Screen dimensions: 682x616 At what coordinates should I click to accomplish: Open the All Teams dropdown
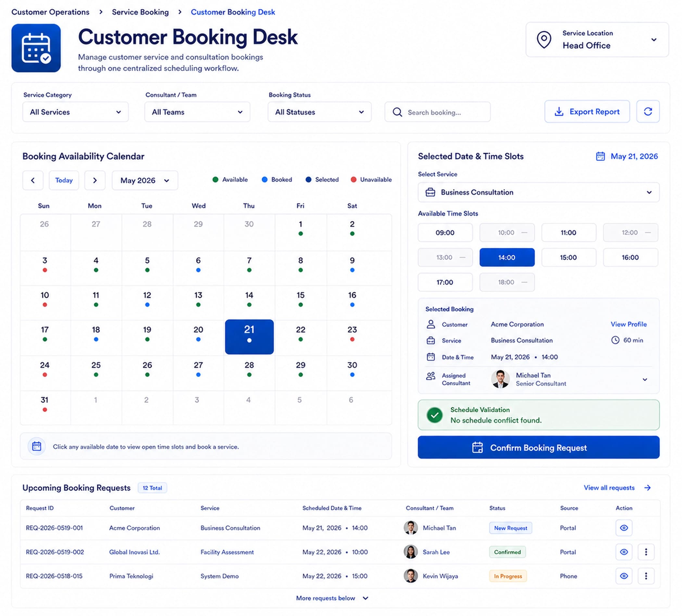click(x=197, y=112)
